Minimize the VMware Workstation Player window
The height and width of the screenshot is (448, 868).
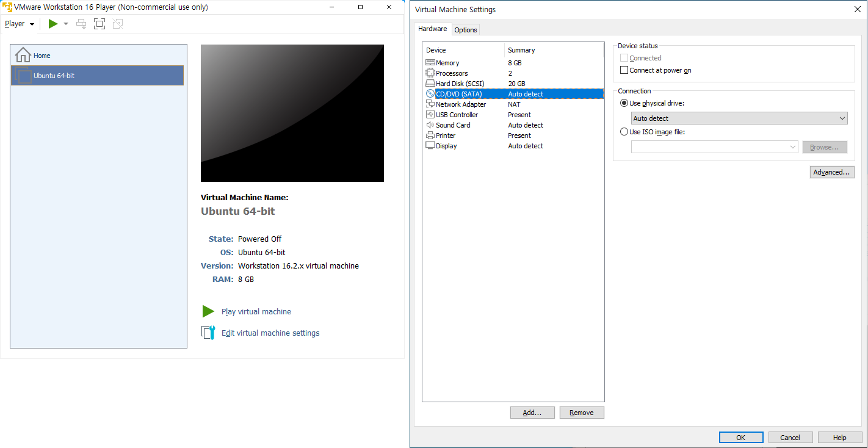pos(331,7)
